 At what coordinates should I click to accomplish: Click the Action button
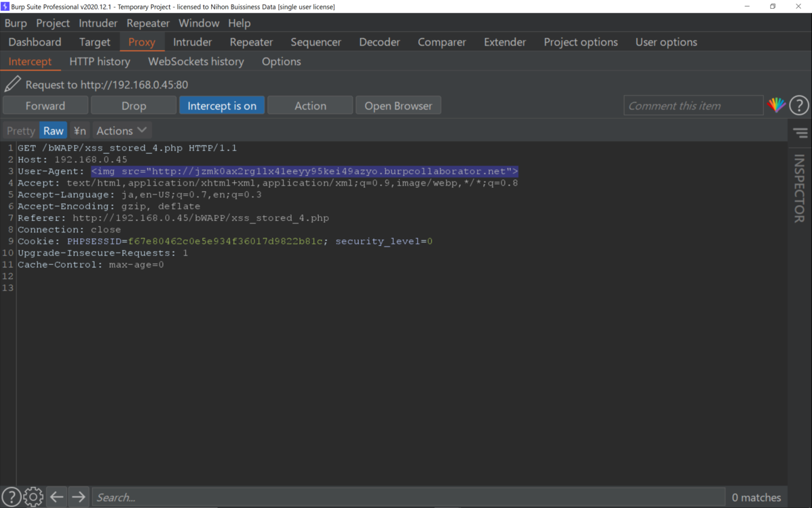(x=311, y=106)
